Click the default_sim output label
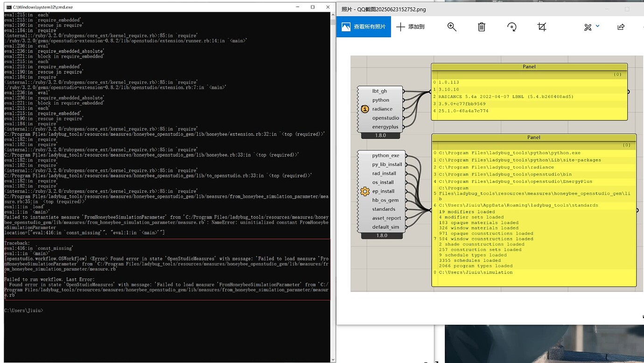Viewport: 644px width, 363px height. click(385, 227)
